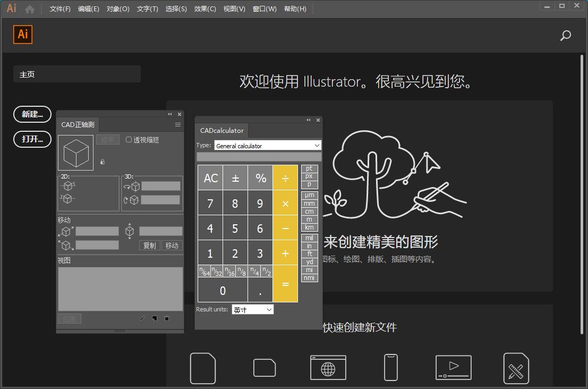588x389 pixels.
Task: Select the ft unit in calculator
Action: click(x=309, y=254)
